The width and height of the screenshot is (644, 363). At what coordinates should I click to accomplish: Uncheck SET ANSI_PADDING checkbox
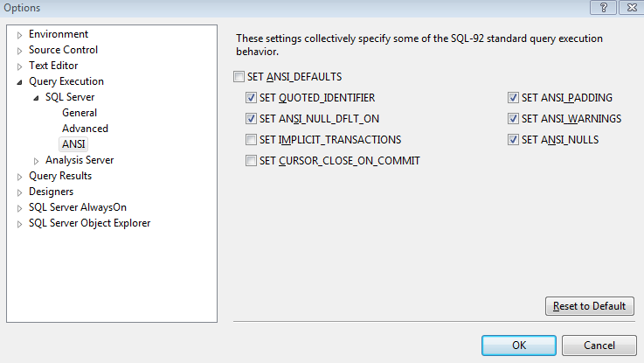click(x=514, y=98)
